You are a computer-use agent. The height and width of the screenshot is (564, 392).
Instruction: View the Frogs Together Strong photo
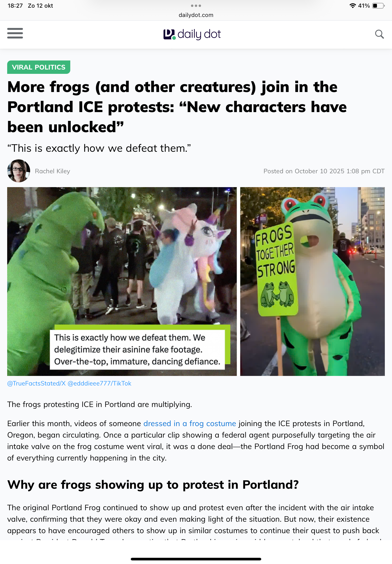312,281
